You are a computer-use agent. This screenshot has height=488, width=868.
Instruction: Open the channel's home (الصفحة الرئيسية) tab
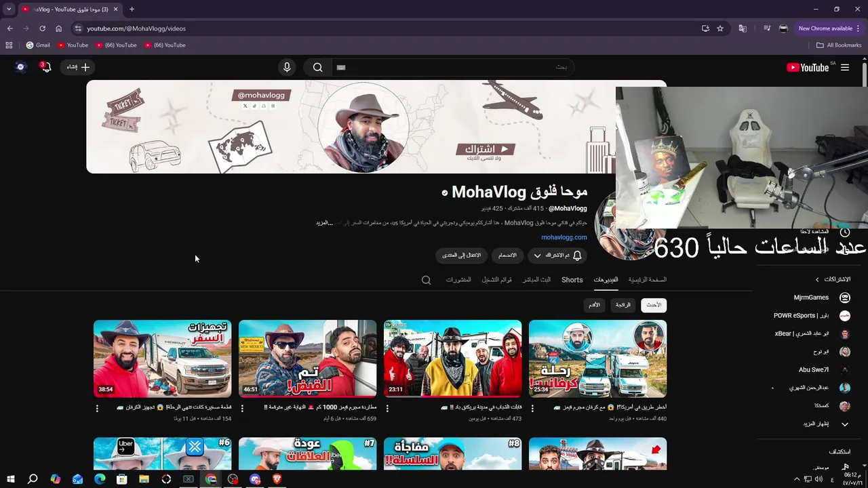[x=648, y=280]
